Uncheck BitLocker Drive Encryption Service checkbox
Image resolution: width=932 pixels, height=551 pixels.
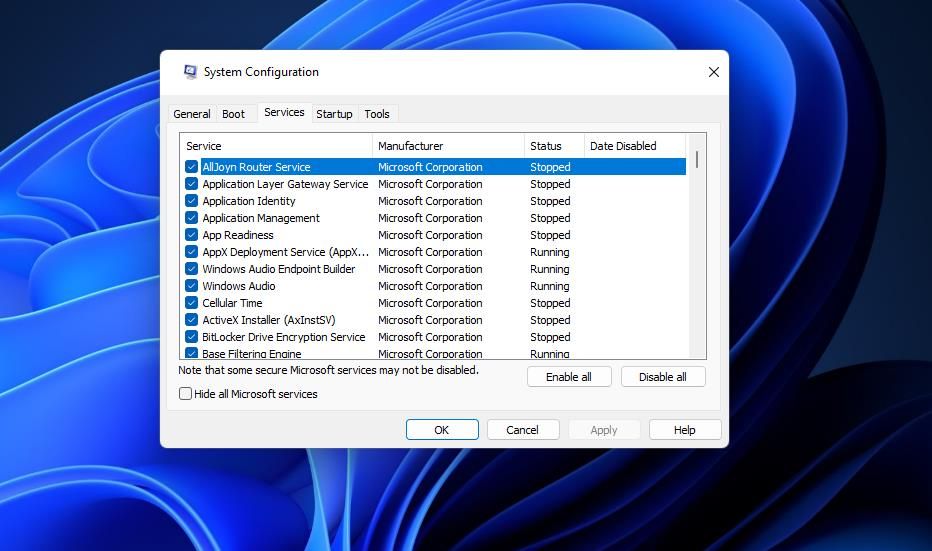pyautogui.click(x=192, y=337)
